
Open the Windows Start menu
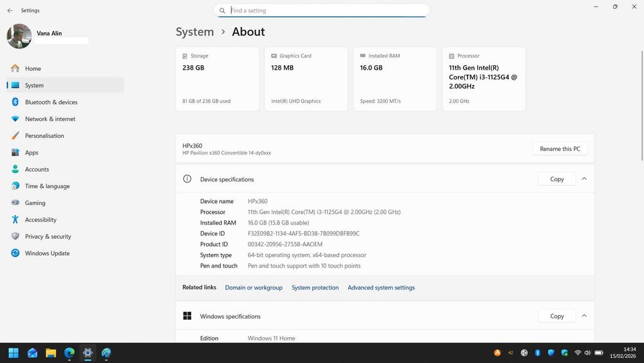[x=14, y=353]
